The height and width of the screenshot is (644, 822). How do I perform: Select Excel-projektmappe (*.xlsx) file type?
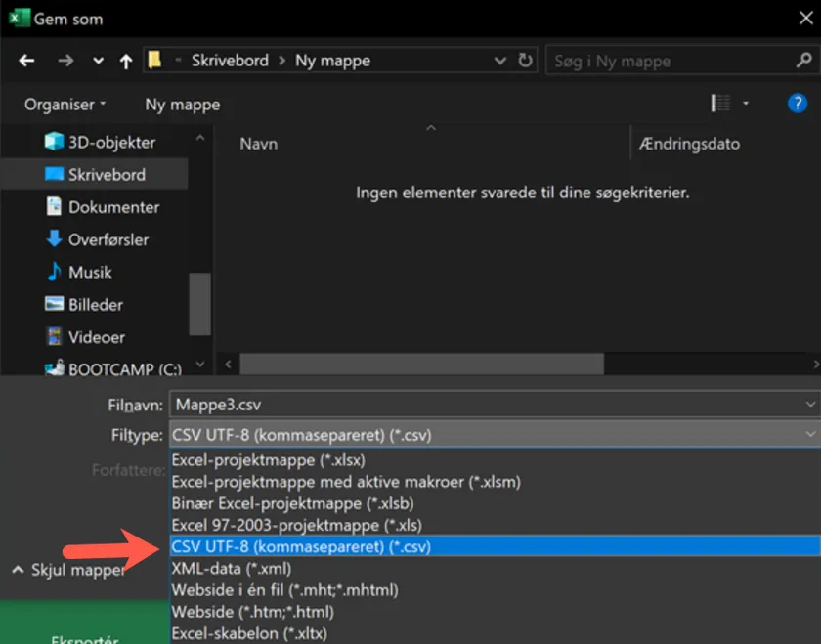[267, 459]
